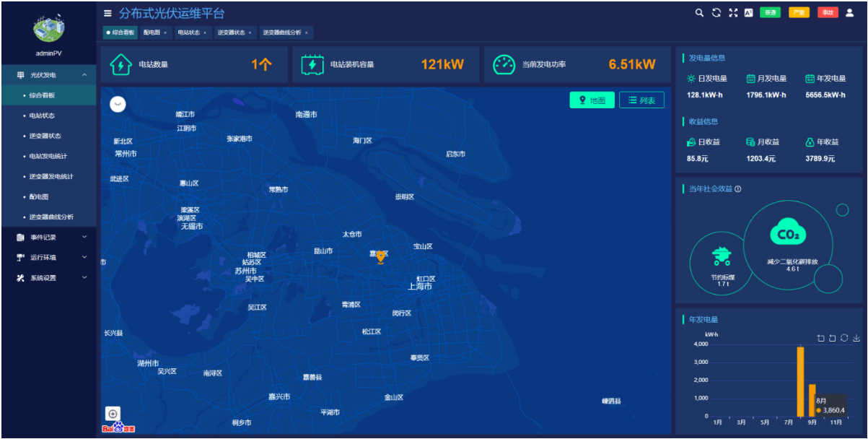Click the red 事故 alarm button
Image resolution: width=868 pixels, height=439 pixels.
pos(828,12)
